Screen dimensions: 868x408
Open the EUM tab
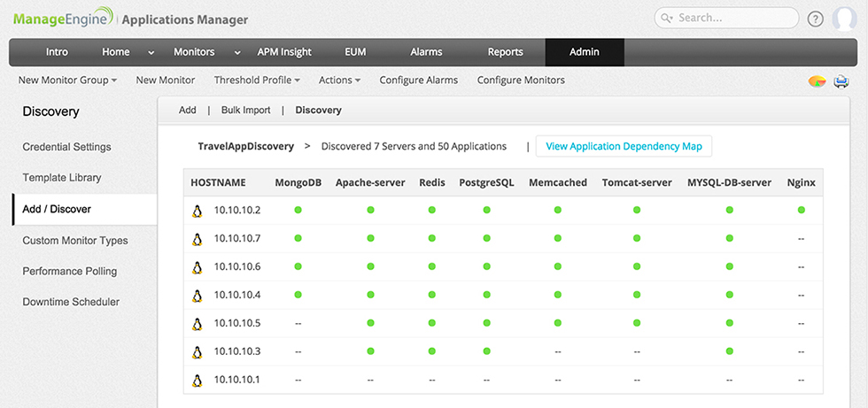click(355, 52)
